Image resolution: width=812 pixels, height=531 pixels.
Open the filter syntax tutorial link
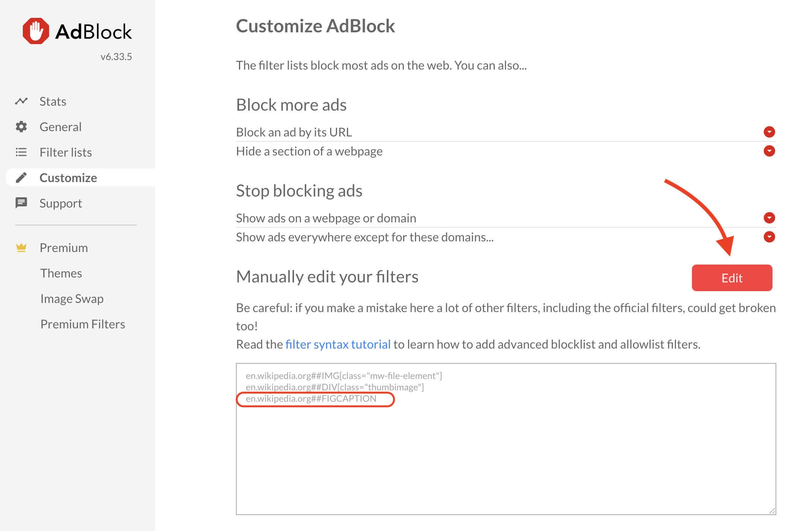coord(338,344)
